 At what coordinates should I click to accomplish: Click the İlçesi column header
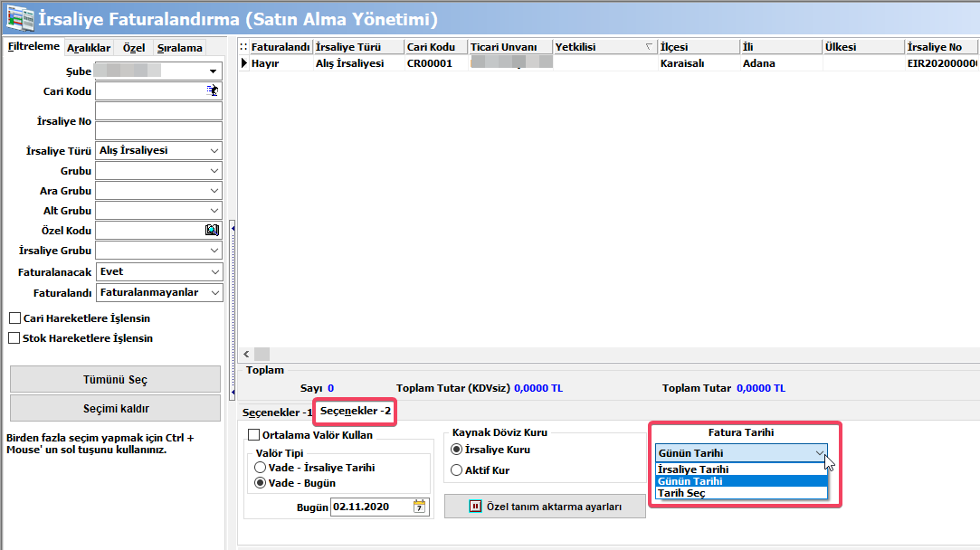coord(699,47)
